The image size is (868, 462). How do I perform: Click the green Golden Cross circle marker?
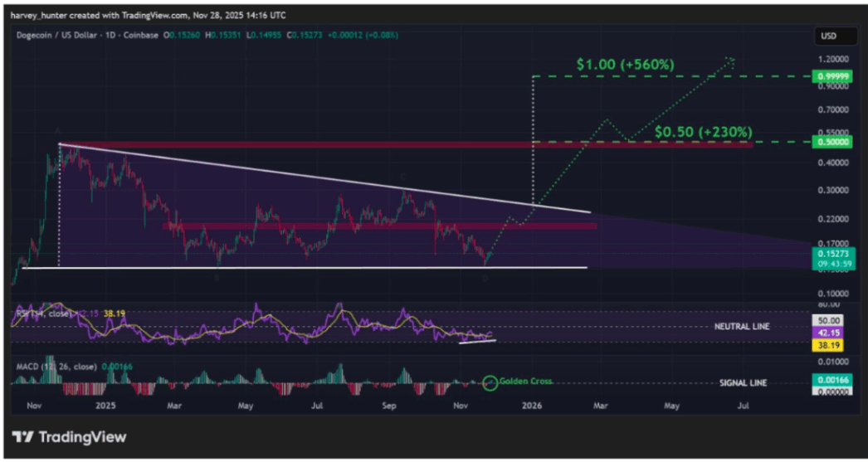point(490,382)
